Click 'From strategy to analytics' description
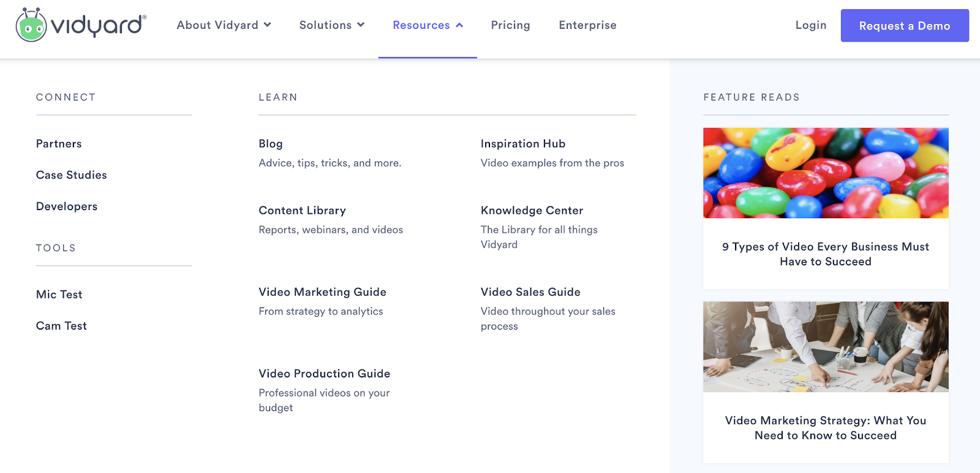This screenshot has width=980, height=473. pos(320,311)
